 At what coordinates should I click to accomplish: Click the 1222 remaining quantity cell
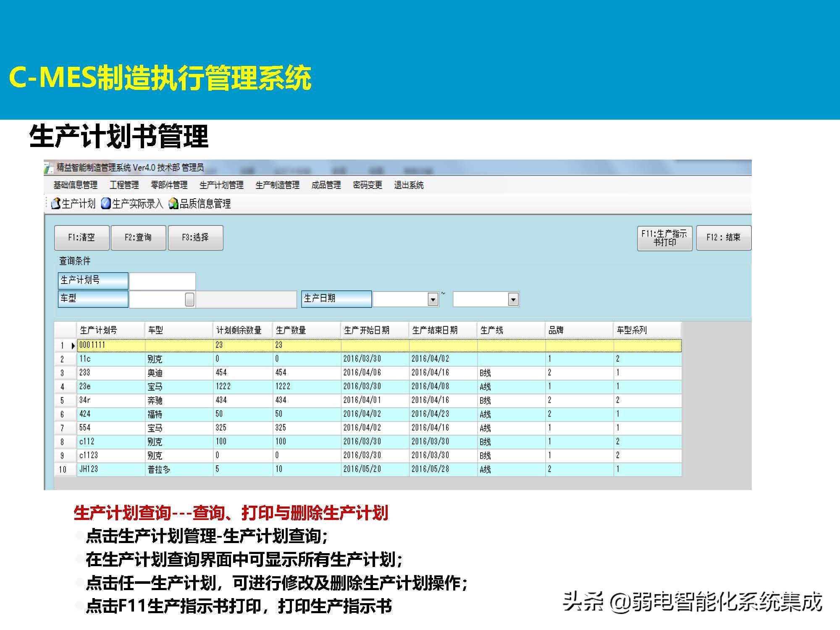(x=243, y=387)
